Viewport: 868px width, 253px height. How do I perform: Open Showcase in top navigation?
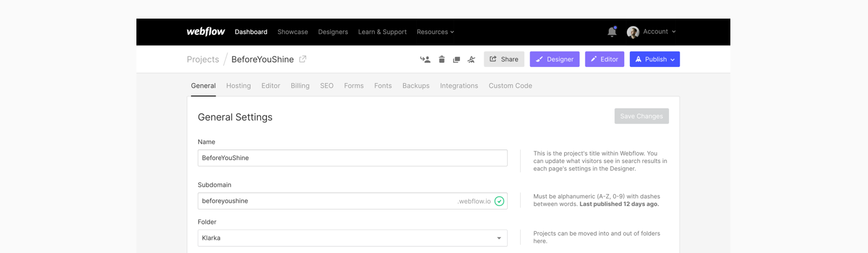coord(293,32)
